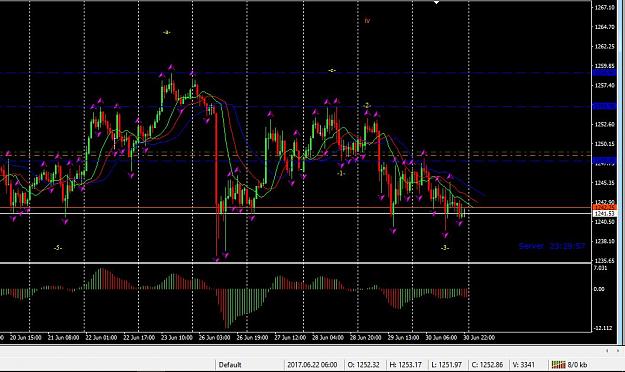This screenshot has width=625, height=372.
Task: Click the 2017.06.22 06:00 status bar date
Action: (x=312, y=364)
